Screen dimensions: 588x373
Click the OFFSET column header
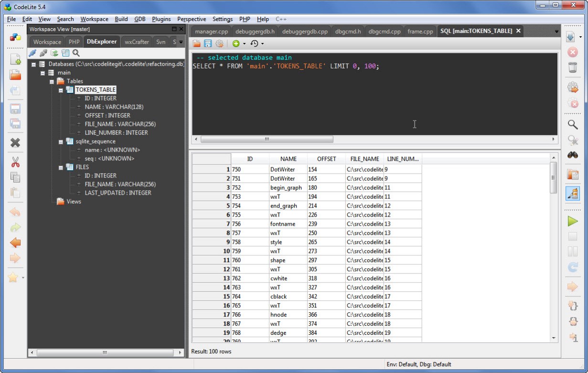326,159
